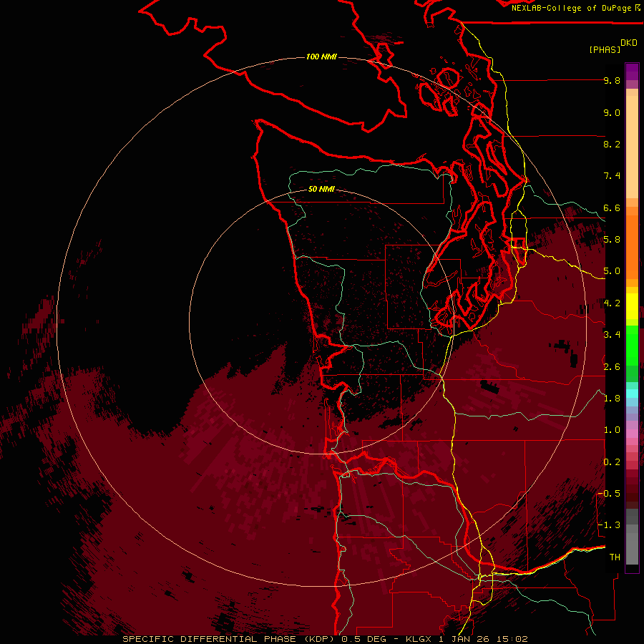Screen dimensions: 644x644
Task: Click the SPECIFIC DIFFERENTIAL PHASE (KDP) caption
Action: (228, 639)
